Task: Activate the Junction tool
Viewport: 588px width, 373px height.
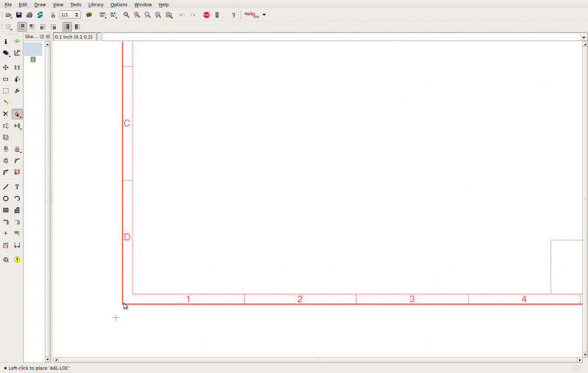Action: [x=6, y=233]
